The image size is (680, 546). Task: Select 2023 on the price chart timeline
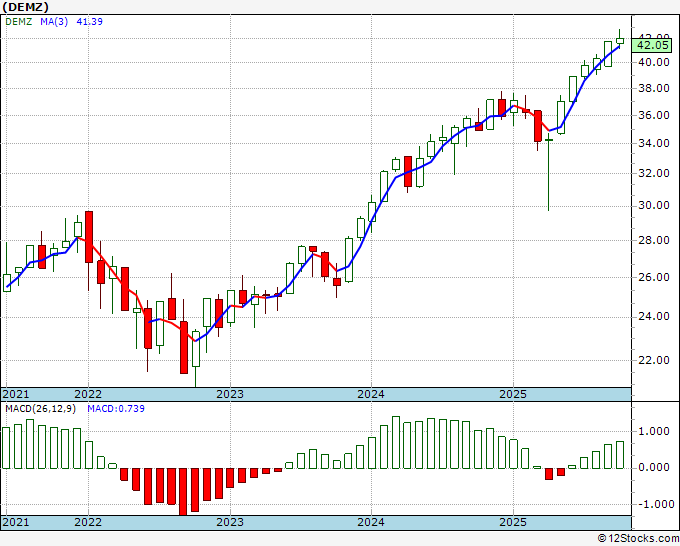pos(230,394)
